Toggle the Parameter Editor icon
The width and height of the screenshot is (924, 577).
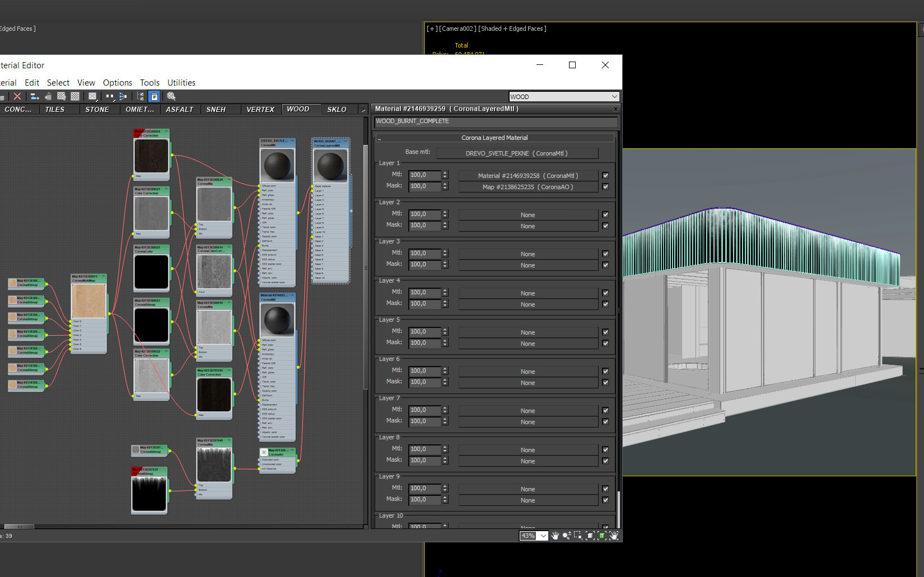click(154, 96)
